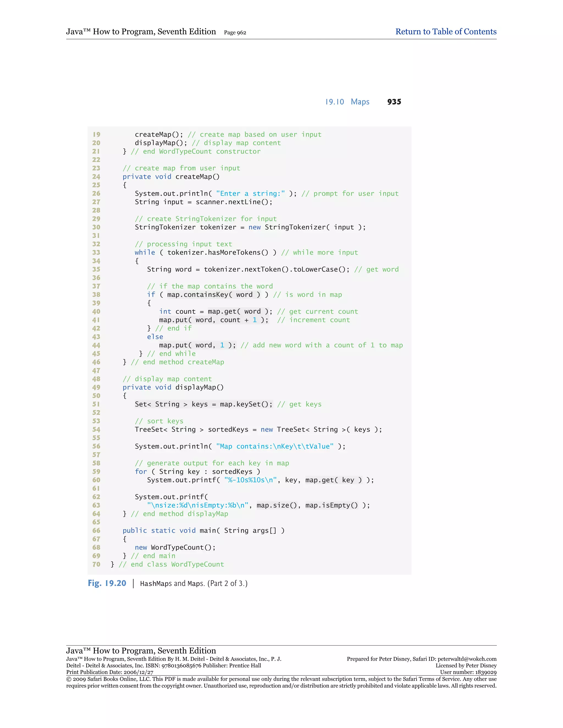Click the footer title Java How to Program
Image resolution: width=563 pixels, height=728 pixels.
pyautogui.click(x=141, y=651)
